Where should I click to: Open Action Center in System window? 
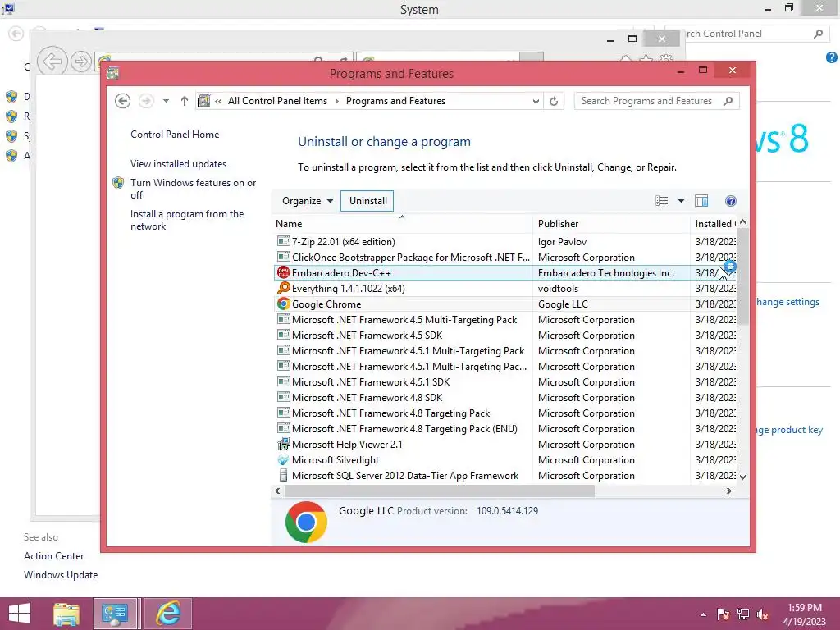click(53, 556)
